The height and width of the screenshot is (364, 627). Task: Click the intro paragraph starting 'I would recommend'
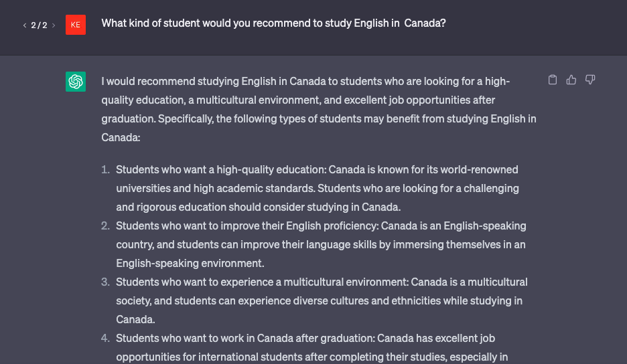[319, 109]
